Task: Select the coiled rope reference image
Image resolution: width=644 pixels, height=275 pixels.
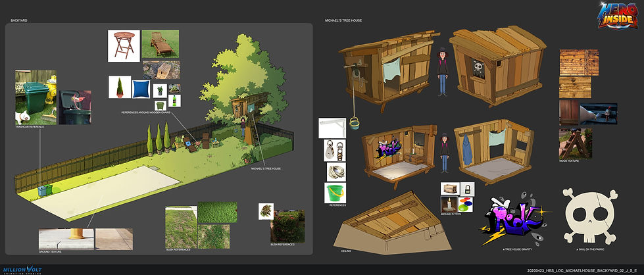Action: pos(336,172)
